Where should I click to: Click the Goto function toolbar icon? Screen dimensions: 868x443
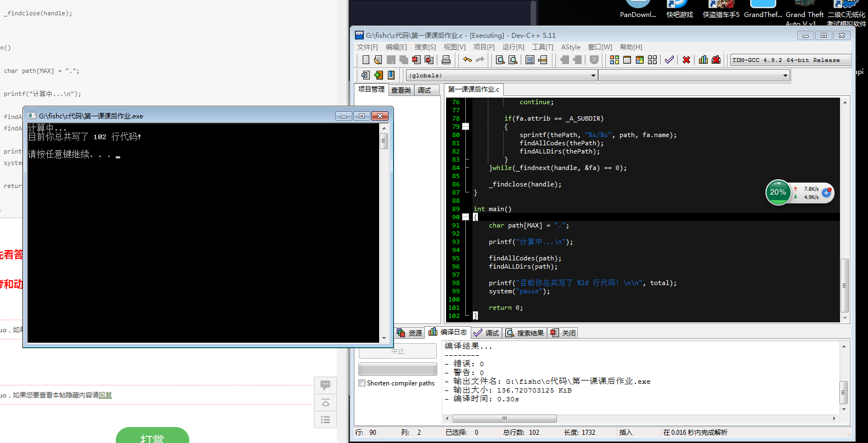tap(530, 60)
